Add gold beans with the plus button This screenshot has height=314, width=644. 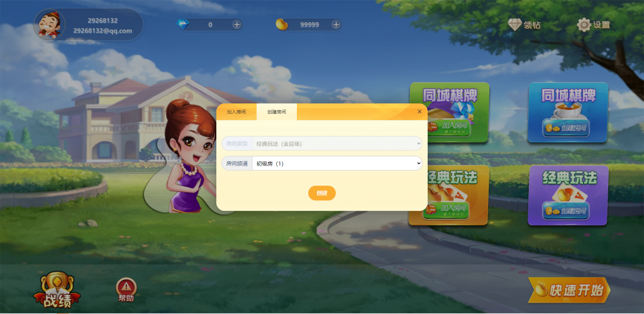[x=336, y=25]
